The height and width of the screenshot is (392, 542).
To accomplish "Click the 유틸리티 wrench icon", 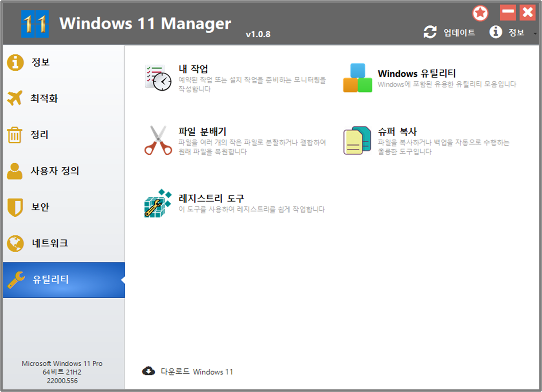I will point(16,280).
